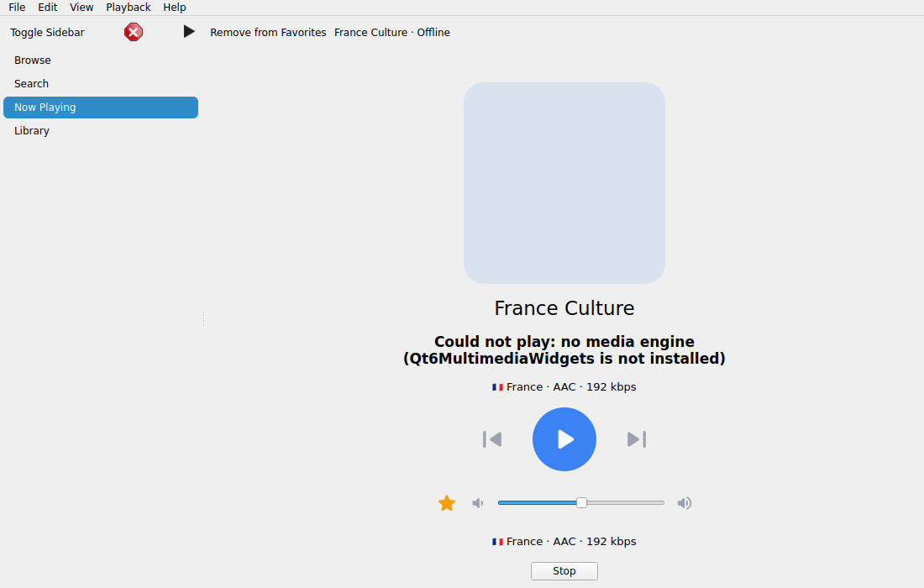The width and height of the screenshot is (924, 588).
Task: Open the View menu
Action: pyautogui.click(x=81, y=7)
